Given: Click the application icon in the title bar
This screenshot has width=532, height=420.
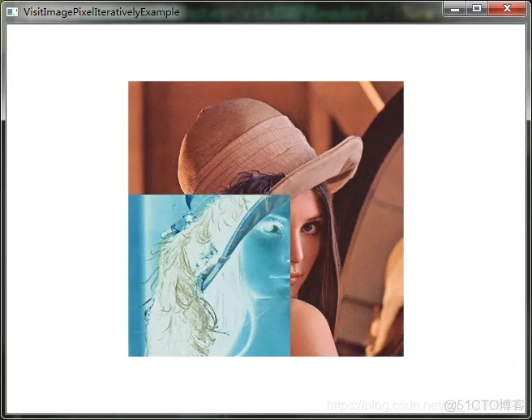Looking at the screenshot, I should coord(12,12).
